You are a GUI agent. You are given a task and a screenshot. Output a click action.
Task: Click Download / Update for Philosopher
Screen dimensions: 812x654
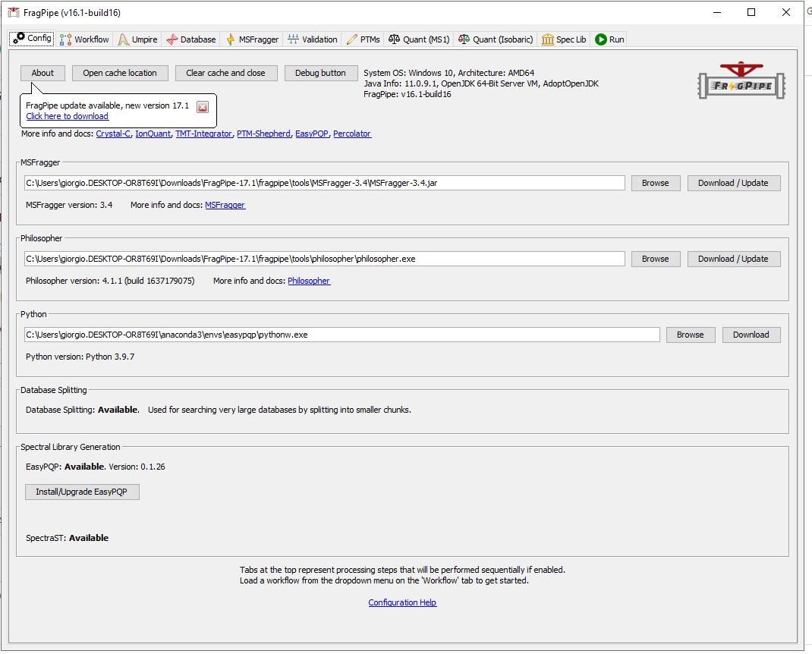[733, 258]
